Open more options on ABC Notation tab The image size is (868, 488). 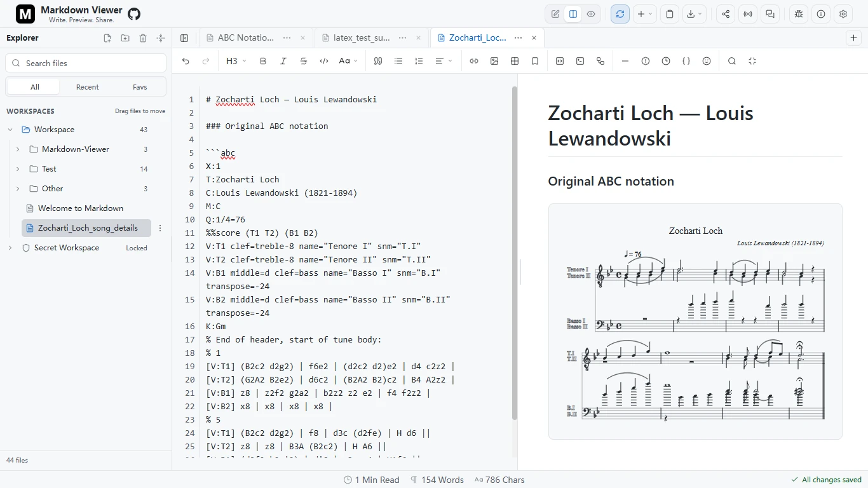287,38
